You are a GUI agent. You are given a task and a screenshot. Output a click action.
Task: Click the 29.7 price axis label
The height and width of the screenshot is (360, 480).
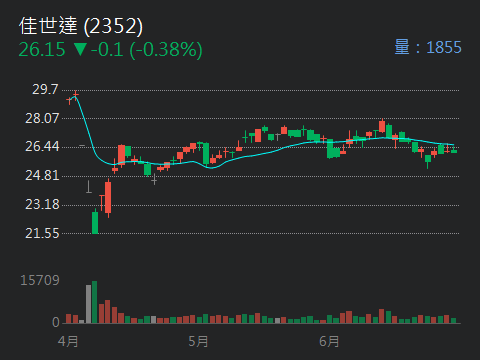45,89
